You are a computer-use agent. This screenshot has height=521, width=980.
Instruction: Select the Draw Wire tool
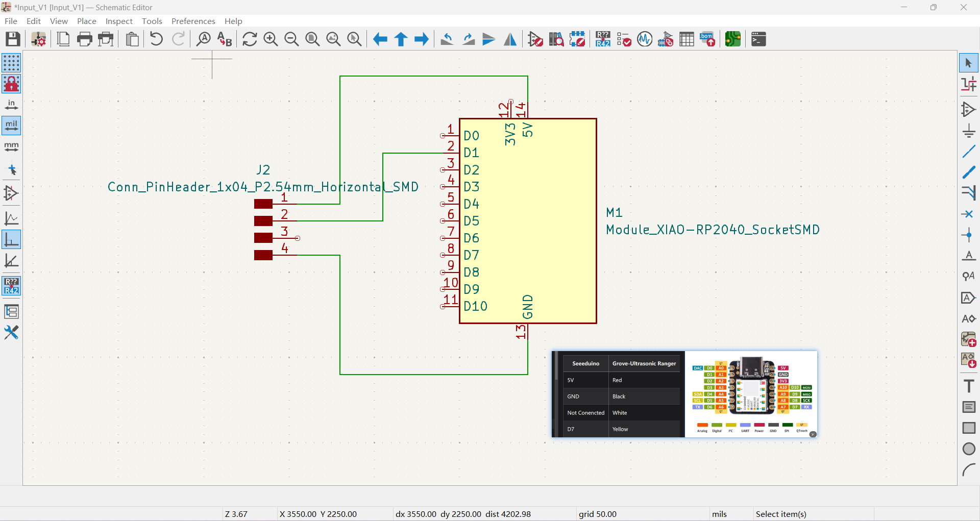pos(968,152)
